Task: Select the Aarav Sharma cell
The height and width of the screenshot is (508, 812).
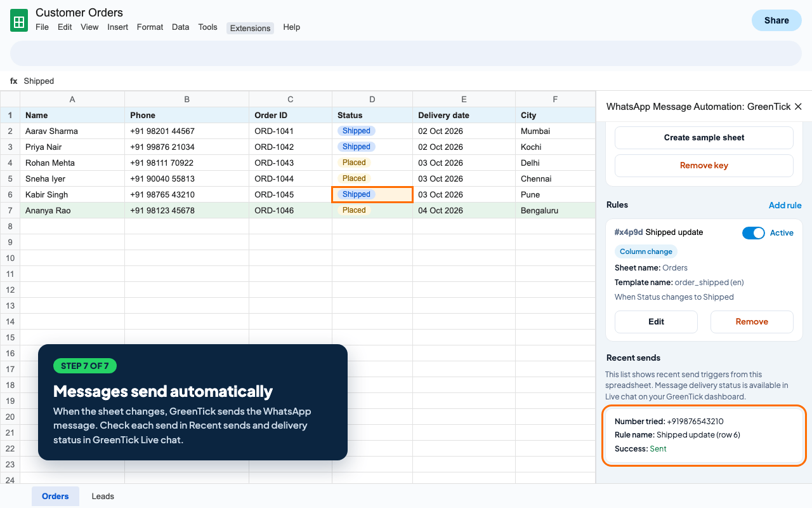Action: pos(72,131)
